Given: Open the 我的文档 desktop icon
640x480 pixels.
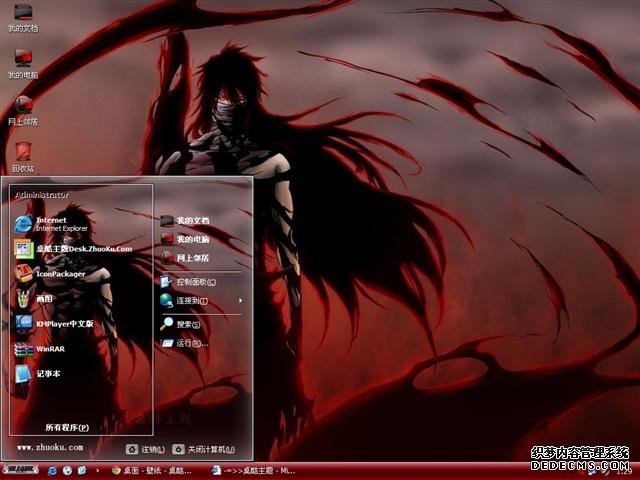Looking at the screenshot, I should (x=23, y=18).
